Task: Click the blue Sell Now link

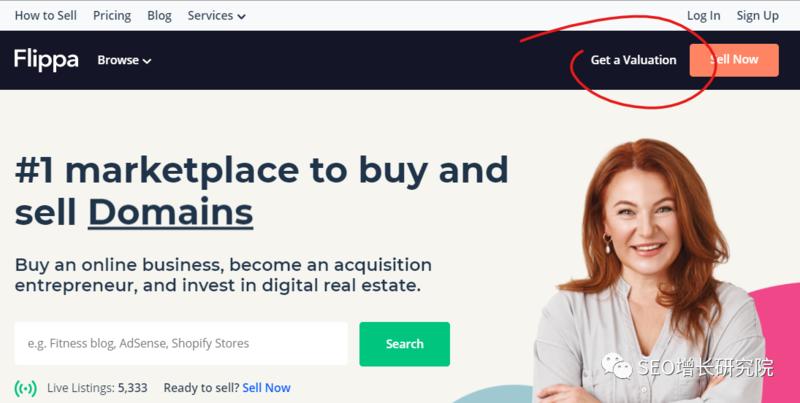Action: tap(266, 388)
